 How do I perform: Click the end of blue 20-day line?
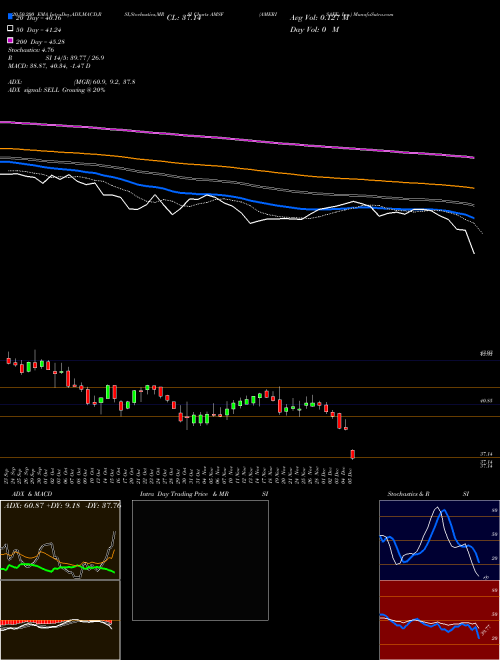(473, 218)
